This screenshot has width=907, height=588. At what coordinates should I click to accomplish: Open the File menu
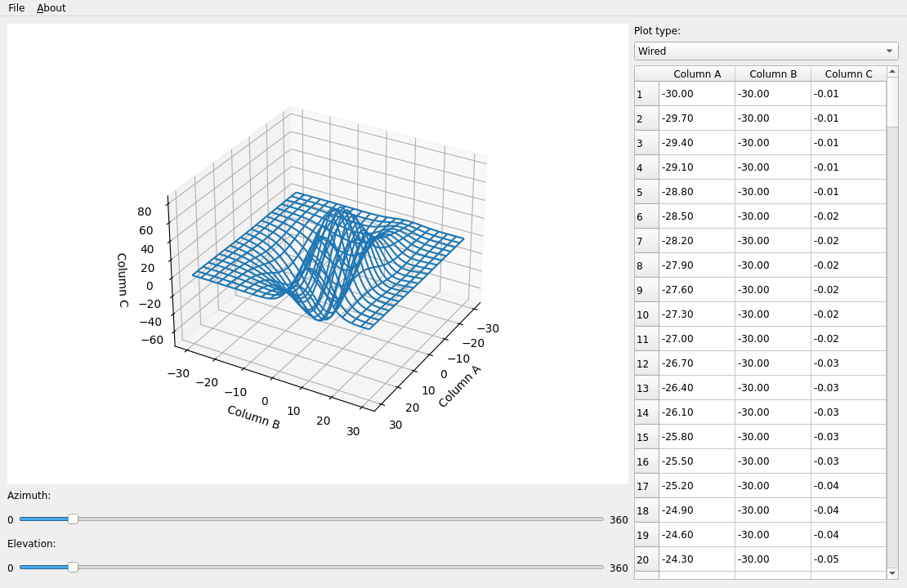pos(16,7)
